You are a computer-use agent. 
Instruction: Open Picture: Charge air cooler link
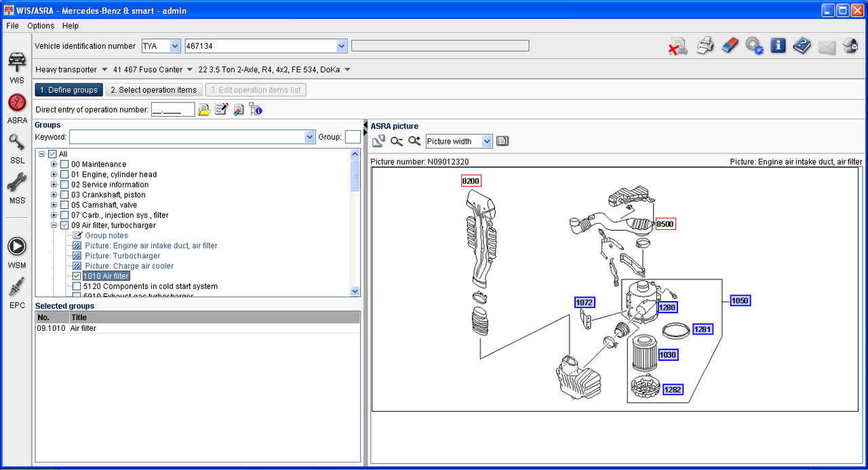[129, 266]
